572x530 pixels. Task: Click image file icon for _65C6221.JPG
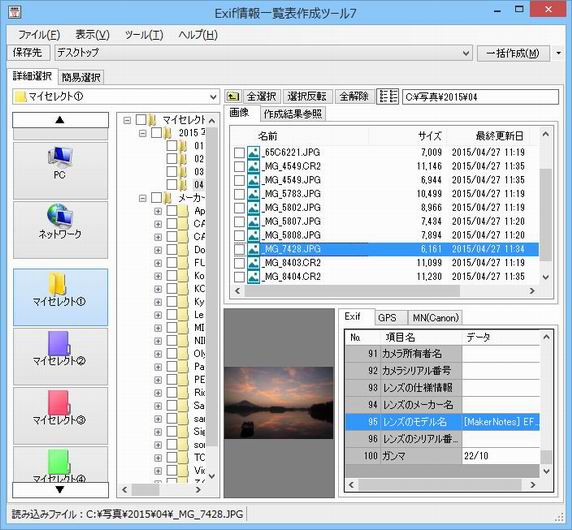[253, 152]
